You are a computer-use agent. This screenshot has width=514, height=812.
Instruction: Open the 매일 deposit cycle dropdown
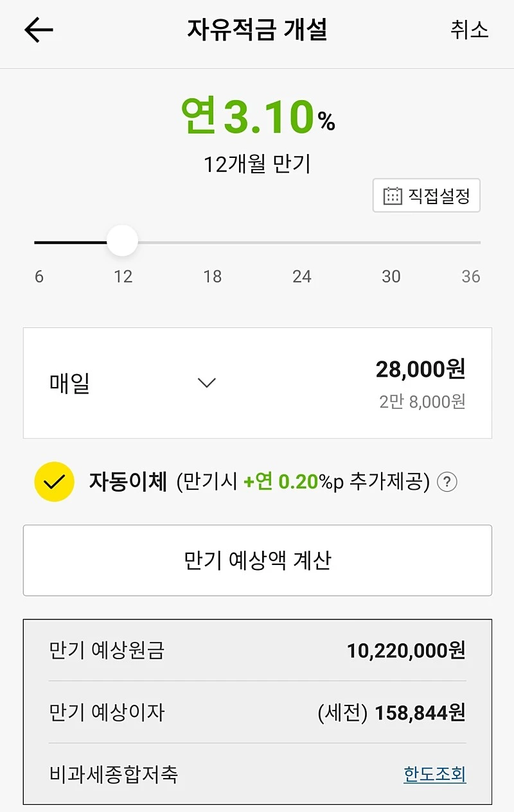[133, 383]
